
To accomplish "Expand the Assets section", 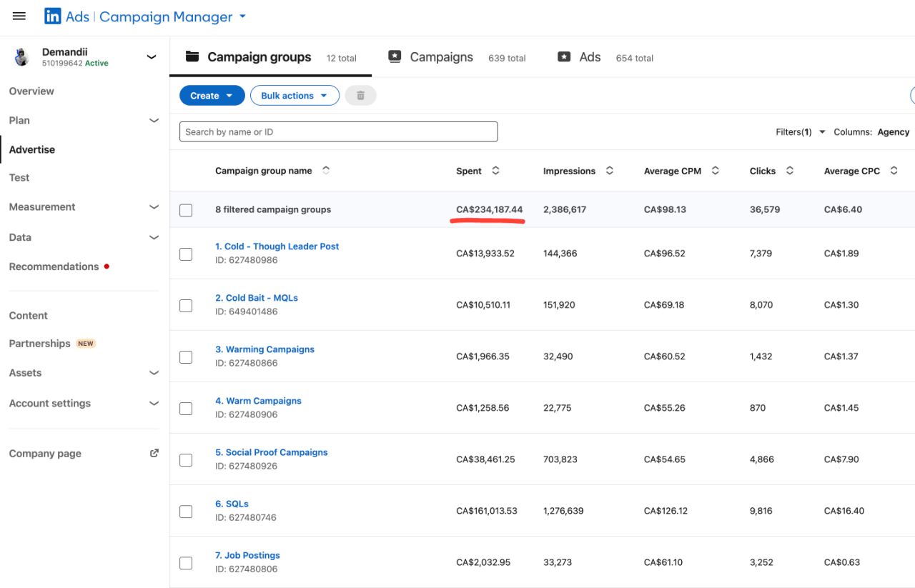I will [x=154, y=372].
